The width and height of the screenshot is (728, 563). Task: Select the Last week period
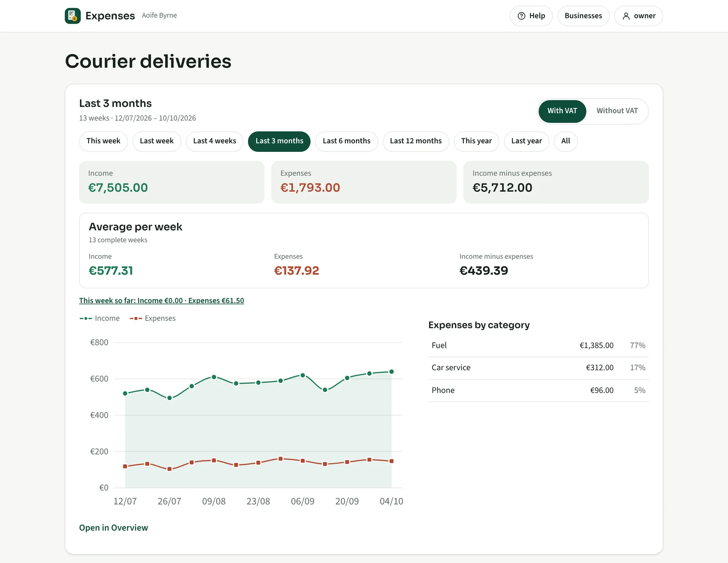[157, 141]
